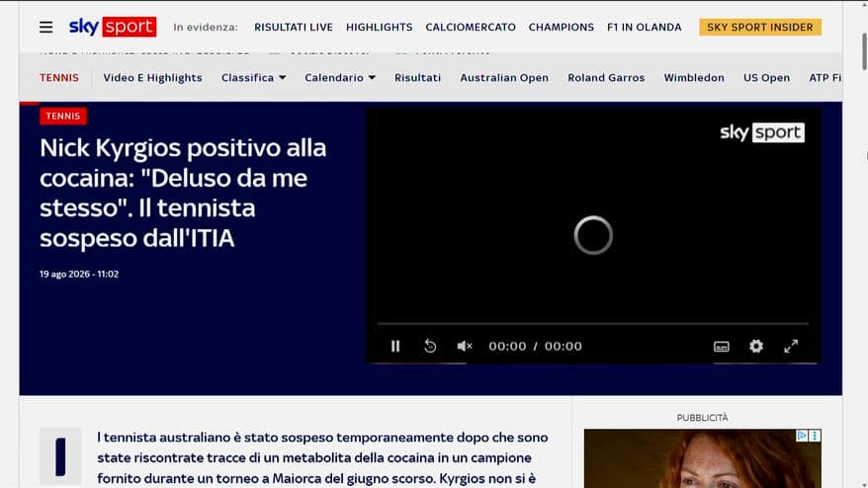Open video player settings gear
Screen dimensions: 868x488
pyautogui.click(x=756, y=347)
